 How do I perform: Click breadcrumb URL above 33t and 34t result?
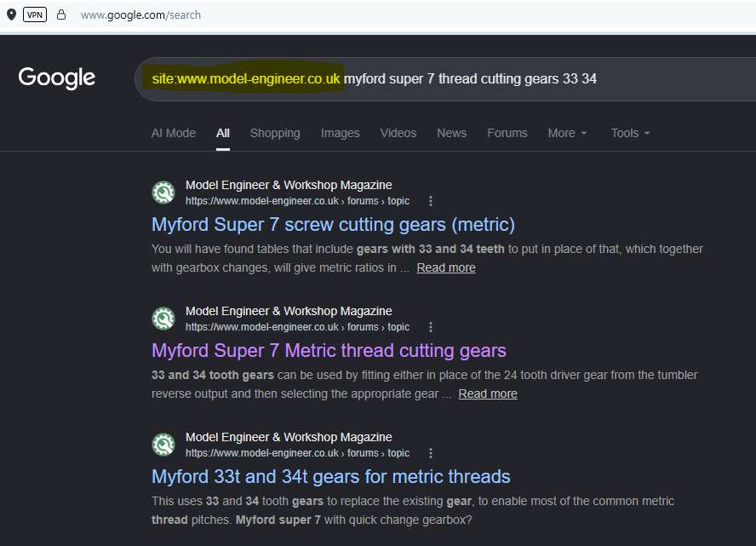coord(297,453)
